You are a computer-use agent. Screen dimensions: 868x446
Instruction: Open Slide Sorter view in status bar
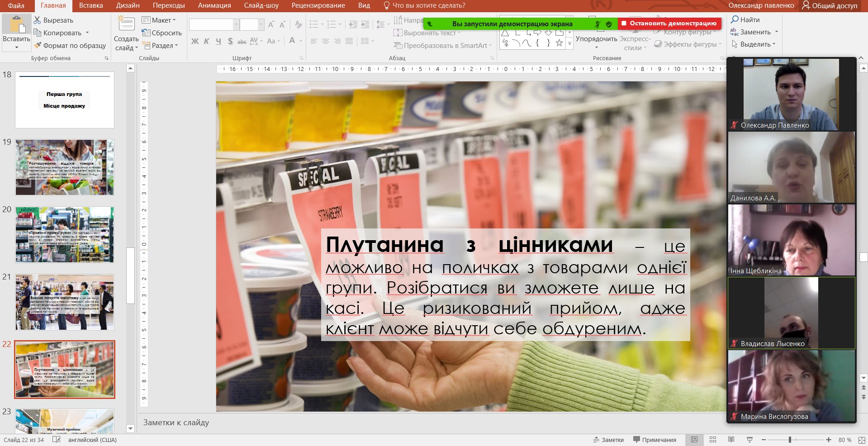[713, 440]
